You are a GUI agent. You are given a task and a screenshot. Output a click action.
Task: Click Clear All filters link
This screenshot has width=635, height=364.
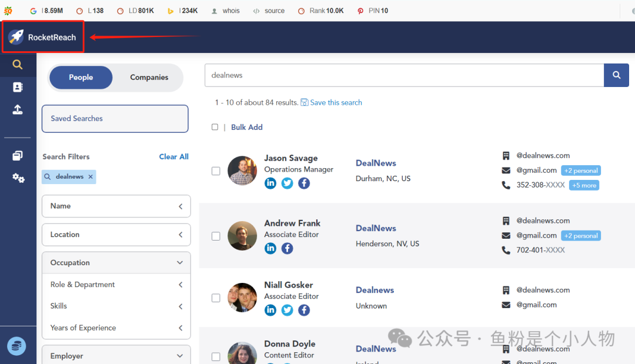point(173,156)
